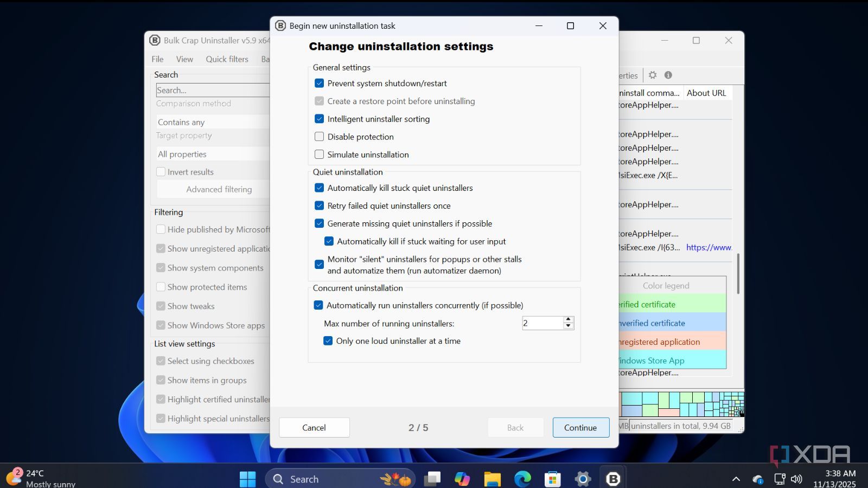Open the Quick filters menu
This screenshot has height=488, width=868.
tap(227, 59)
